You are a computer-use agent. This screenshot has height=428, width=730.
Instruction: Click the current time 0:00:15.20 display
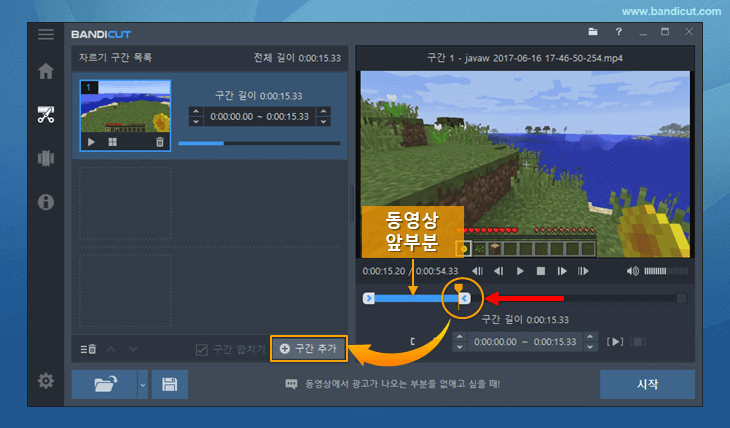[x=384, y=271]
